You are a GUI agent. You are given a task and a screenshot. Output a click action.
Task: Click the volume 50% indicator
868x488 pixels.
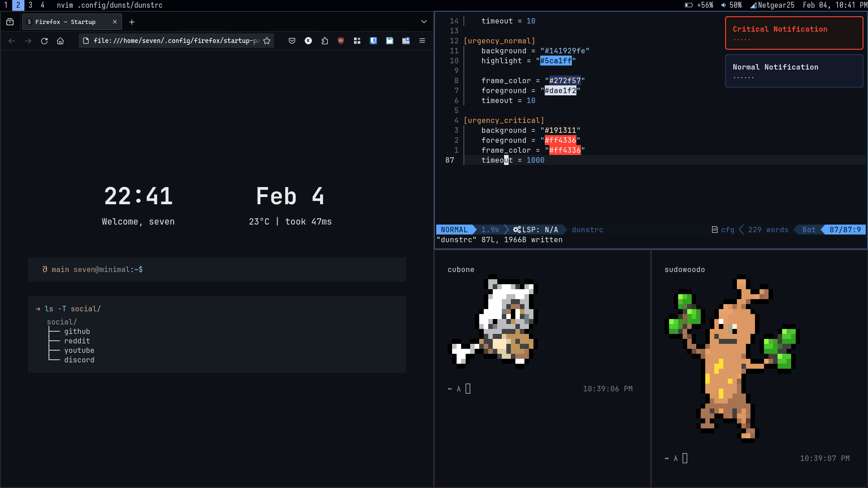click(731, 5)
